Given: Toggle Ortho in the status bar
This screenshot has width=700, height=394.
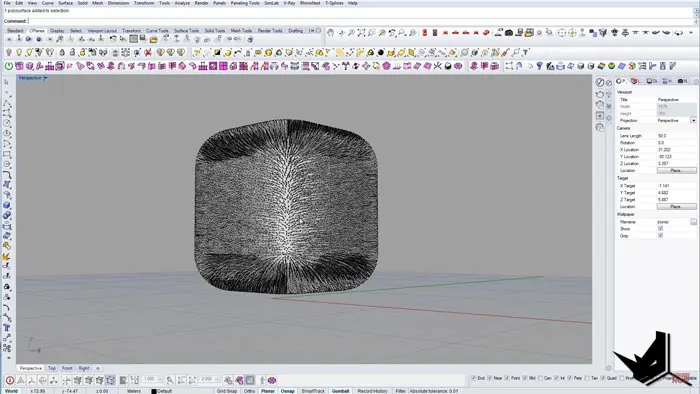Looking at the screenshot, I should [250, 391].
